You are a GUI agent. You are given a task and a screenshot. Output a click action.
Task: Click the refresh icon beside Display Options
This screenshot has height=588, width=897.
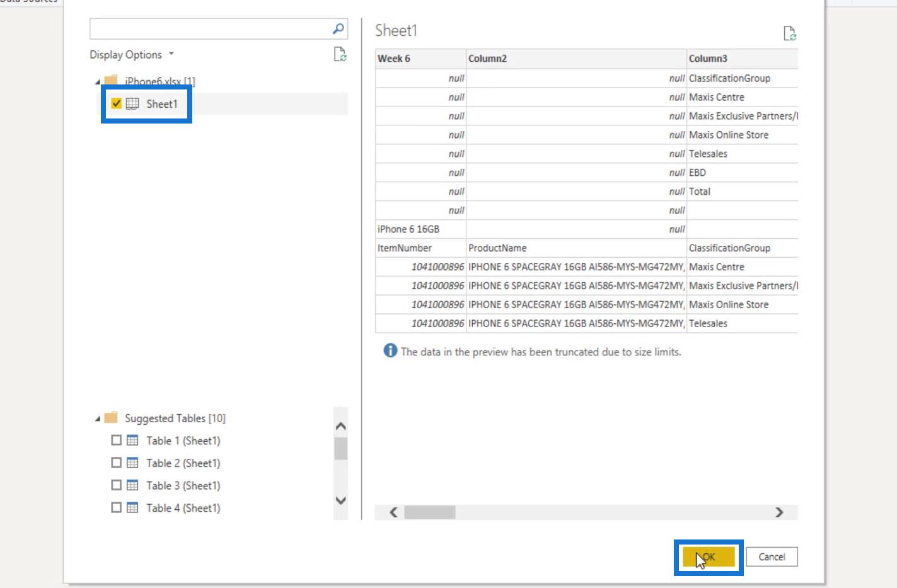(x=340, y=55)
